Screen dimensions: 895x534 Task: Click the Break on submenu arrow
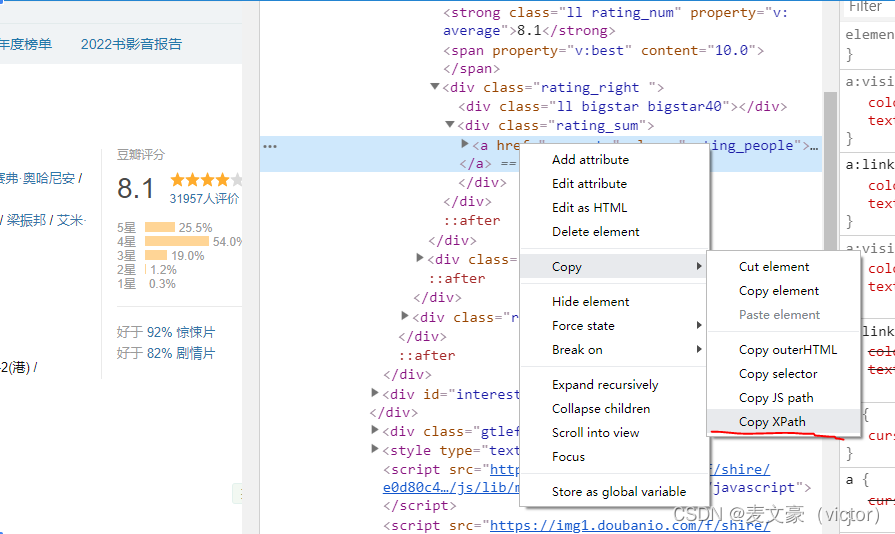pos(699,349)
